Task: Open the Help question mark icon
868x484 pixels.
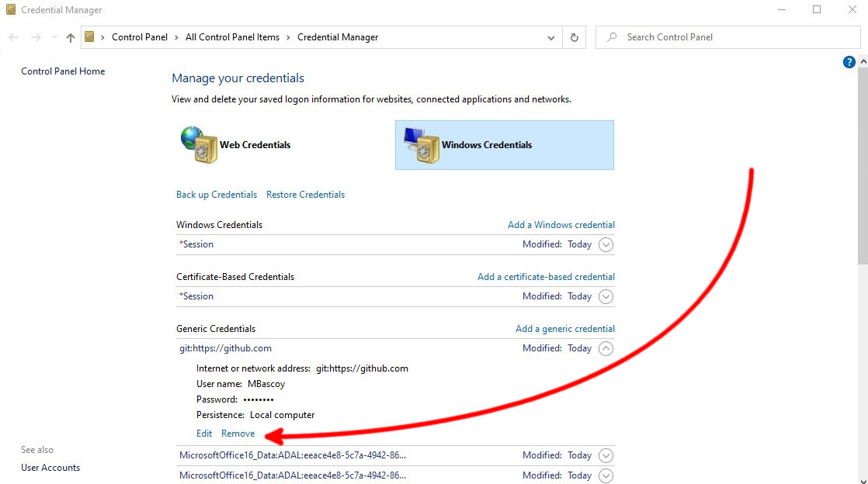Action: pos(849,62)
